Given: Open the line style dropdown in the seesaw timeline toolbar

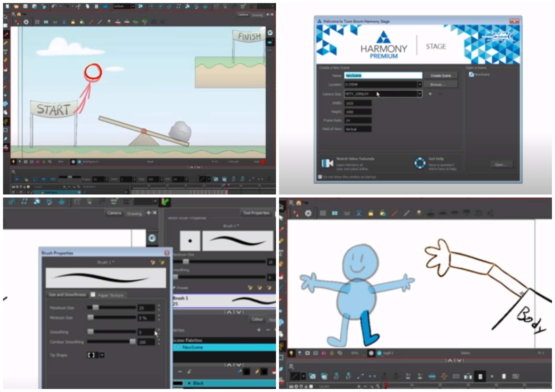Looking at the screenshot, I should point(209,179).
